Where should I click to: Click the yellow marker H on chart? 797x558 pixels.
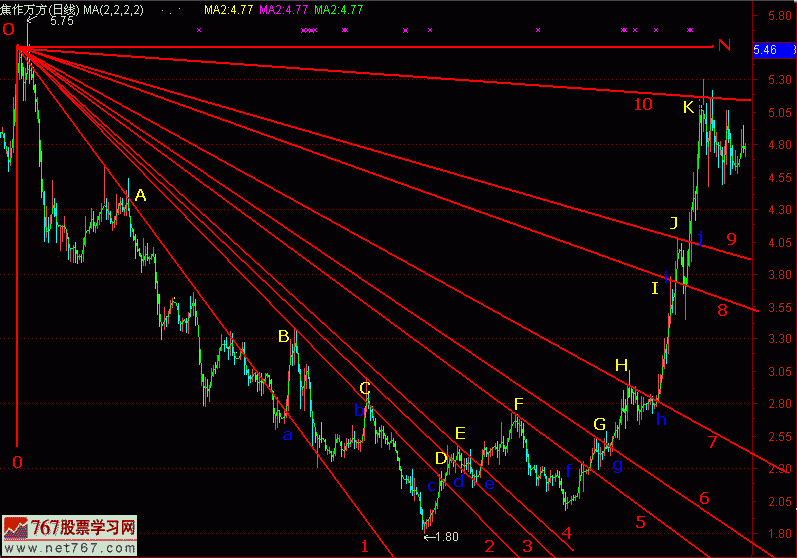[x=622, y=365]
